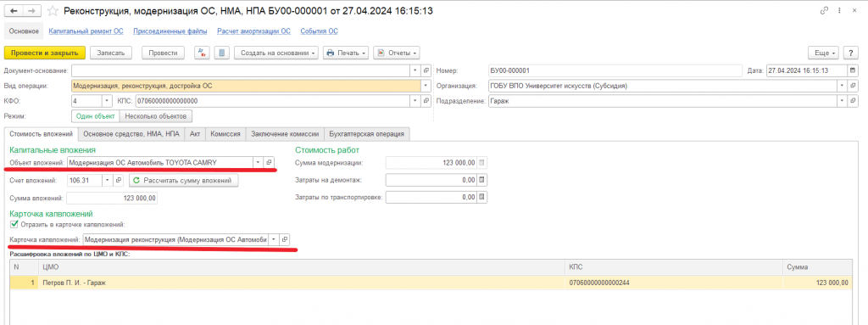This screenshot has height=325, width=868.
Task: Open calendar picker for Дата field
Action: coord(852,70)
